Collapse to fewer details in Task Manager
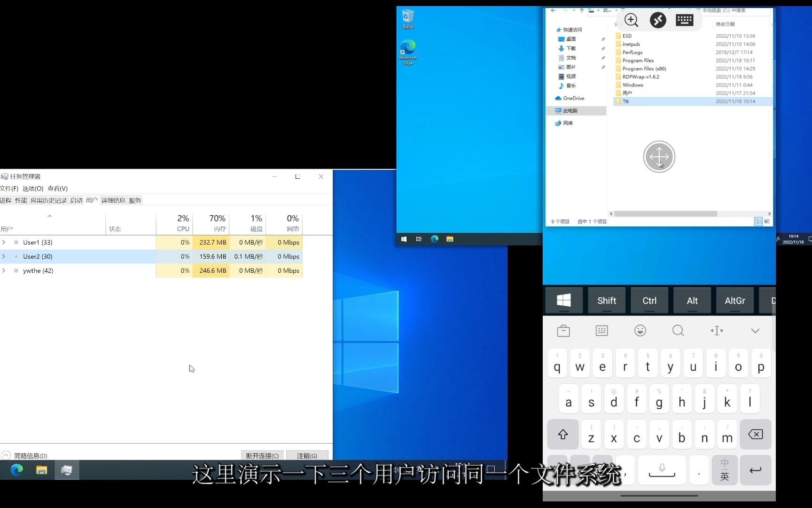812x508 pixels. pyautogui.click(x=25, y=455)
